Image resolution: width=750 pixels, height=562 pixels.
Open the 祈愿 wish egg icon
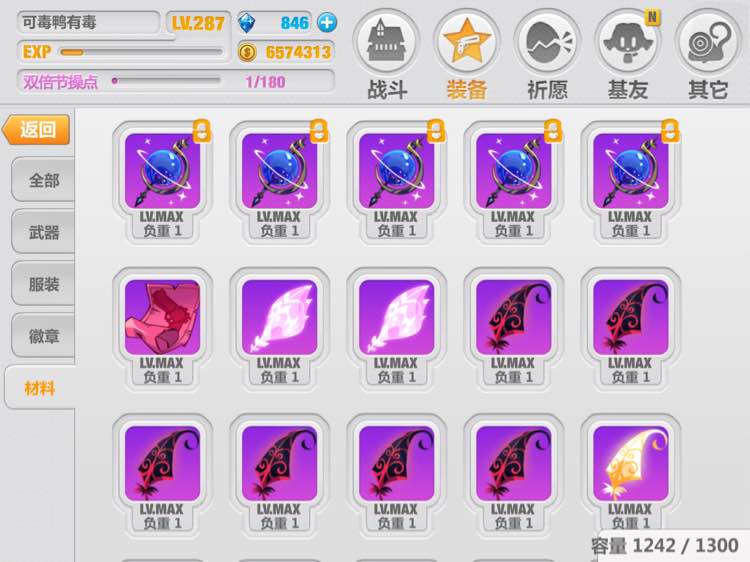tap(547, 42)
